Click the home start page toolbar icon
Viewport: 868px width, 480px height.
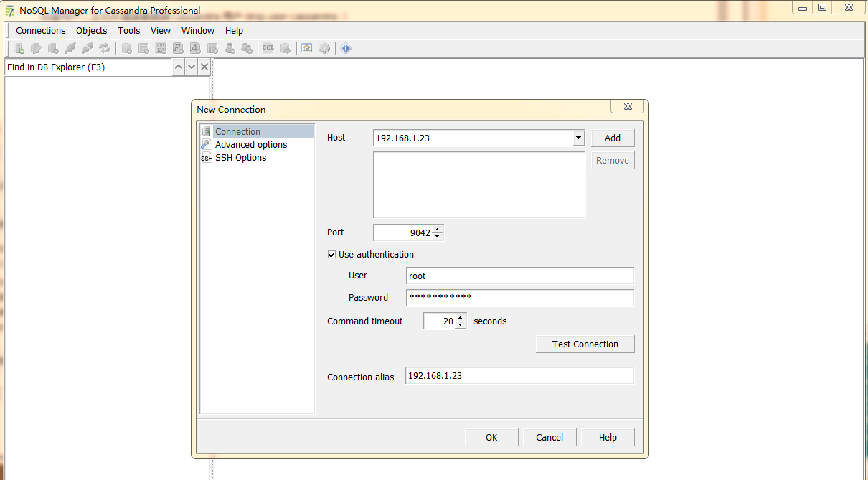tap(306, 49)
